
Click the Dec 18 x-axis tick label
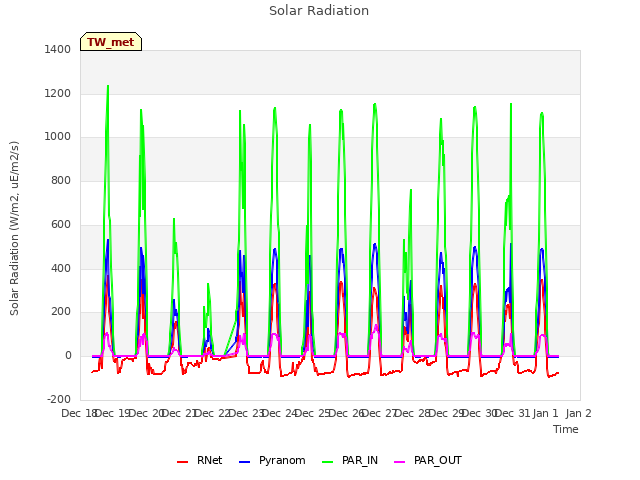tap(78, 413)
